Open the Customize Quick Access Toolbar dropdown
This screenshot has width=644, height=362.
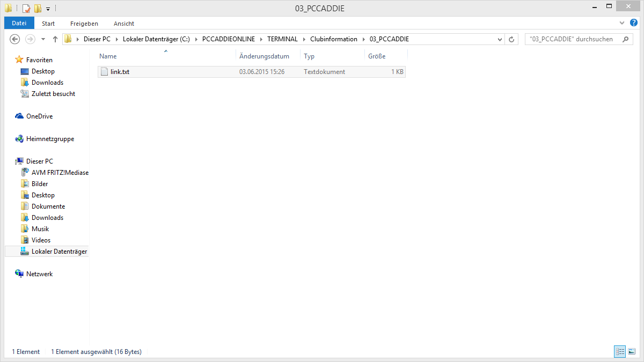pos(48,9)
